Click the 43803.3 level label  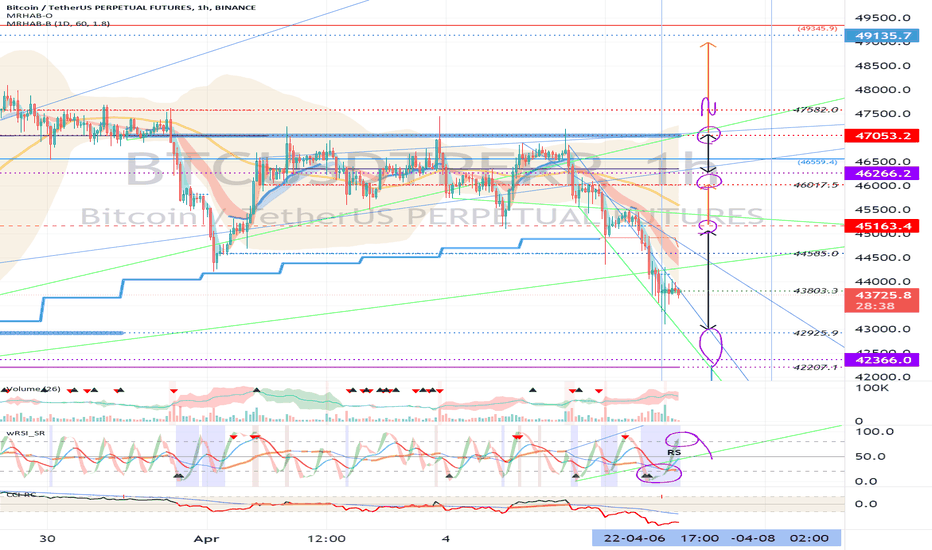point(816,291)
